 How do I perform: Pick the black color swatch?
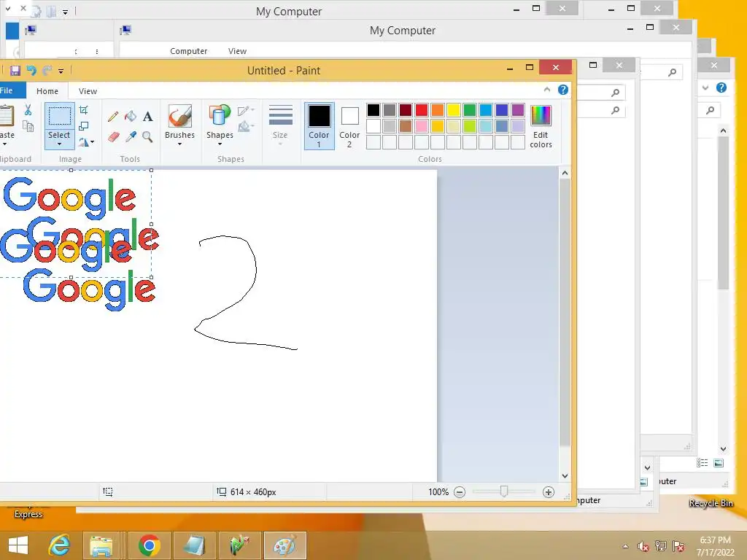click(373, 110)
